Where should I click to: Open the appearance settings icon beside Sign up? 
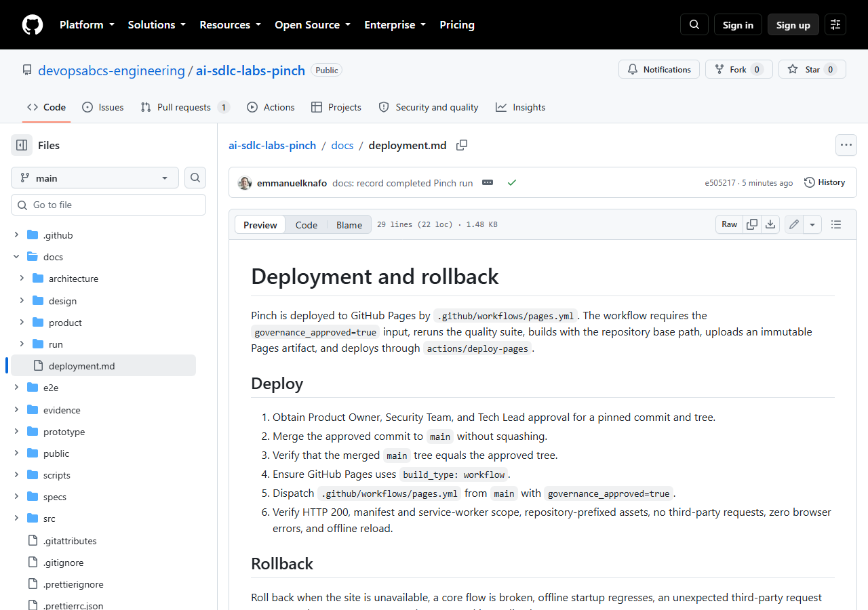pos(835,24)
